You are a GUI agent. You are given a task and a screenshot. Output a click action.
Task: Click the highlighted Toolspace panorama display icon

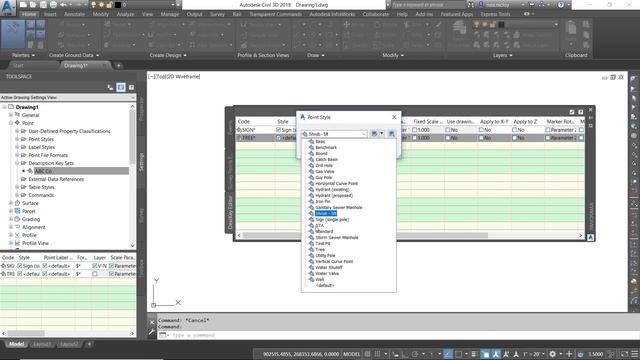pos(121,87)
